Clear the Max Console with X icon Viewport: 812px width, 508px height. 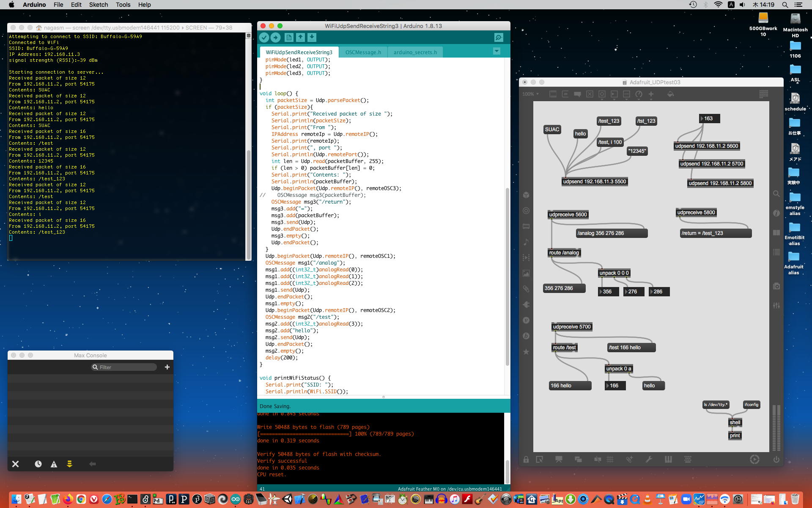[x=16, y=464]
